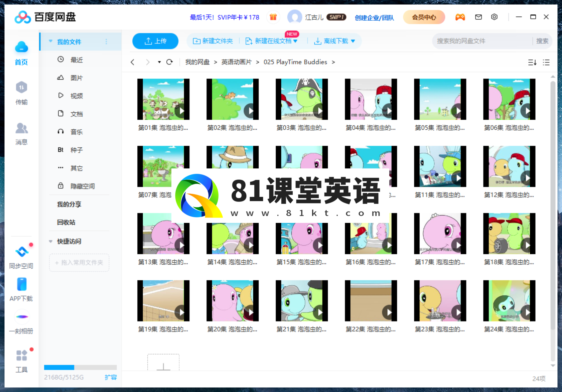Select the 第22集 video thumbnail

371,301
